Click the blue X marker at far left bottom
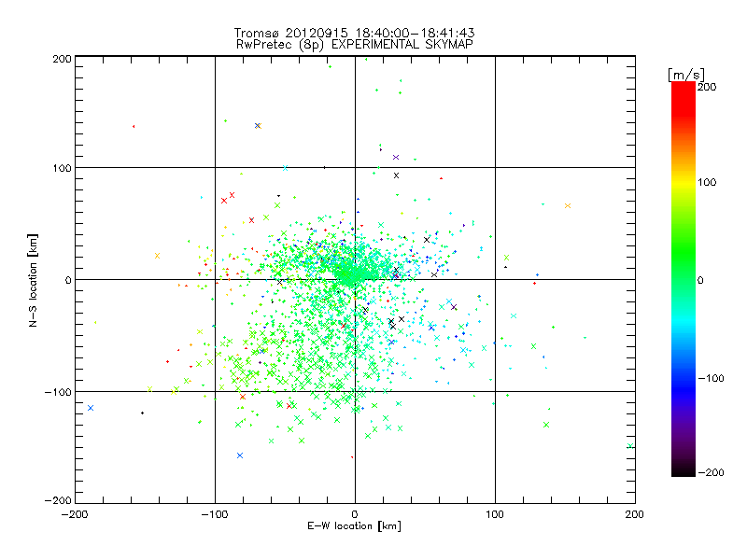 click(x=91, y=408)
